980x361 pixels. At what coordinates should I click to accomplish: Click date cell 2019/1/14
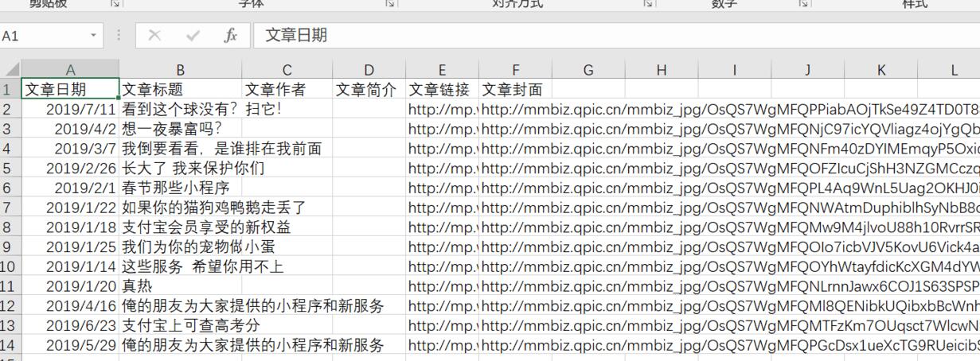point(70,266)
